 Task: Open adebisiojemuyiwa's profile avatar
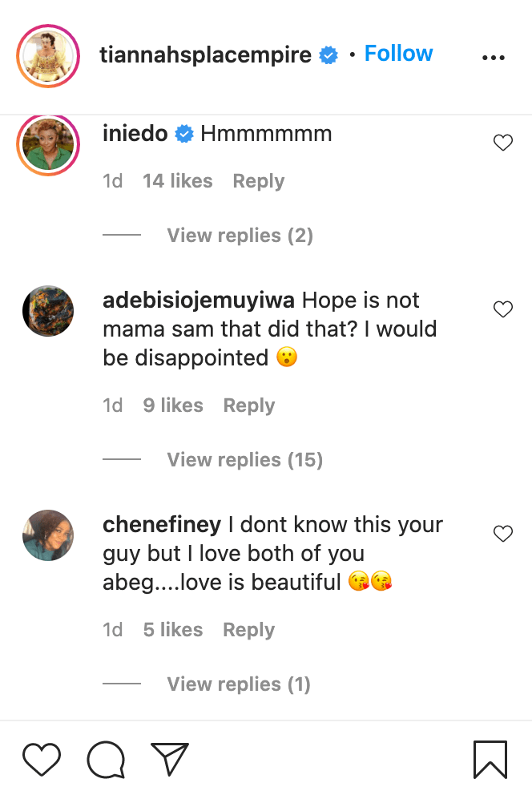pyautogui.click(x=48, y=311)
